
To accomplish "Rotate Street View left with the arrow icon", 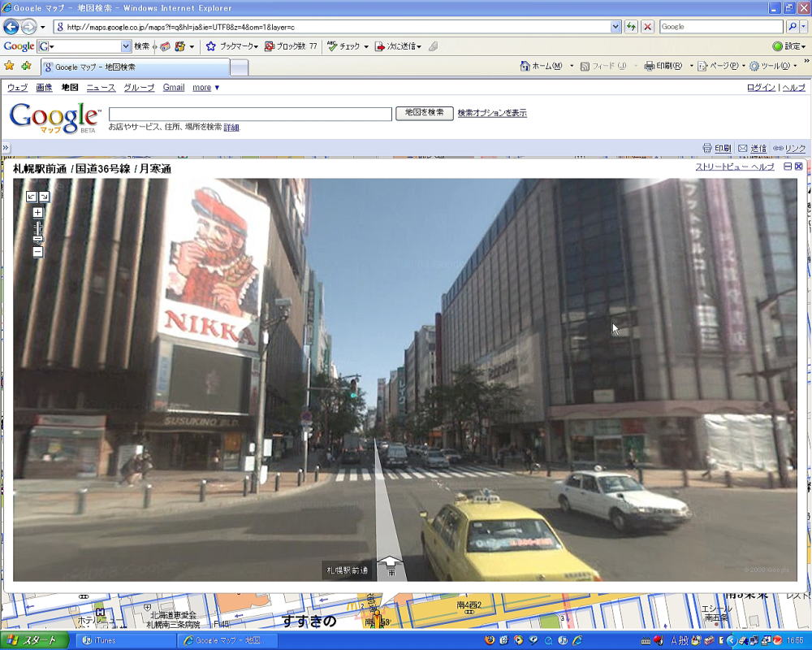I will 31,197.
